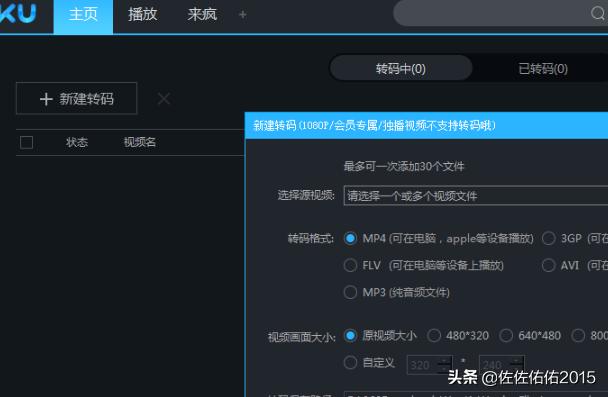Click the 状态 column header
The width and height of the screenshot is (608, 397).
point(77,142)
